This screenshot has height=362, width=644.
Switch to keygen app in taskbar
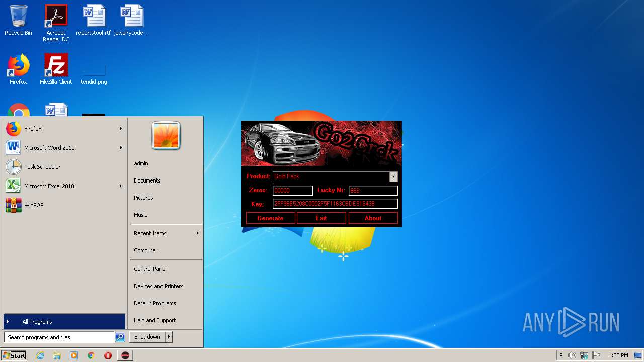click(125, 355)
